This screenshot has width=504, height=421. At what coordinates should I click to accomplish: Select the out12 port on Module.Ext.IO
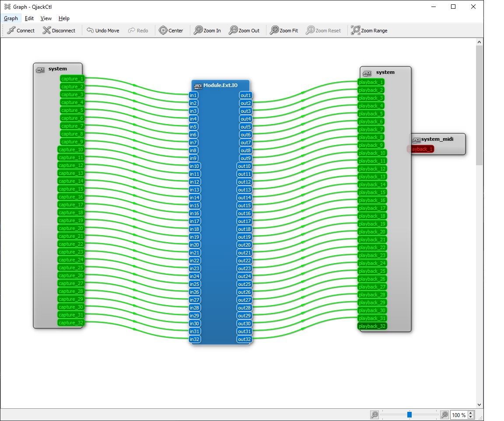(x=244, y=182)
